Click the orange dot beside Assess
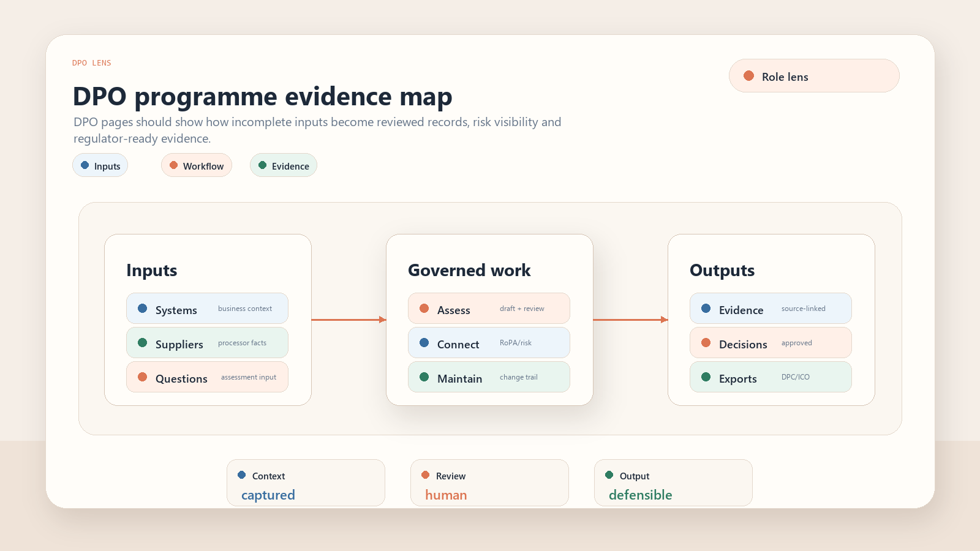The width and height of the screenshot is (980, 551). coord(424,309)
